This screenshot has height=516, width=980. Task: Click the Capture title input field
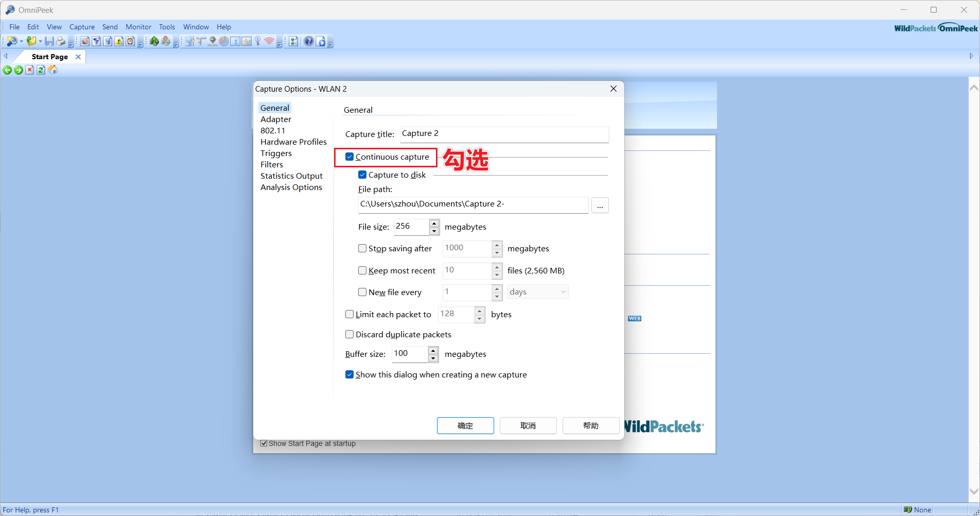click(504, 134)
